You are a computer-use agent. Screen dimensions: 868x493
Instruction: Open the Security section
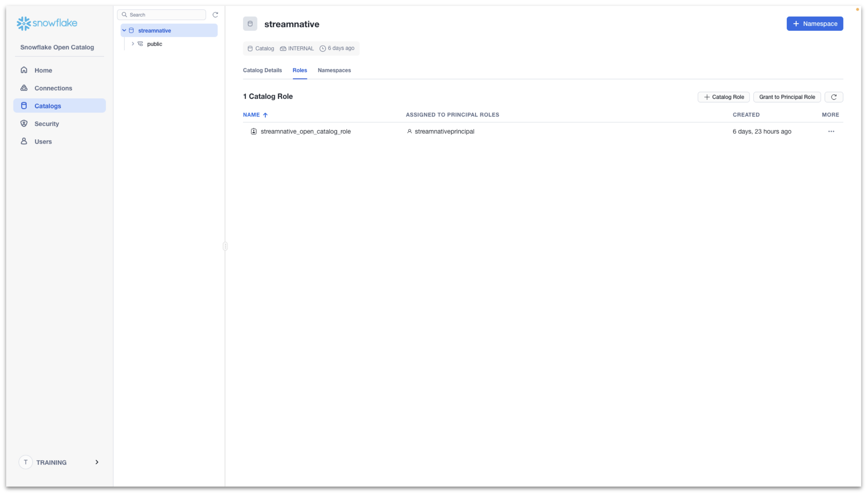[x=47, y=124]
